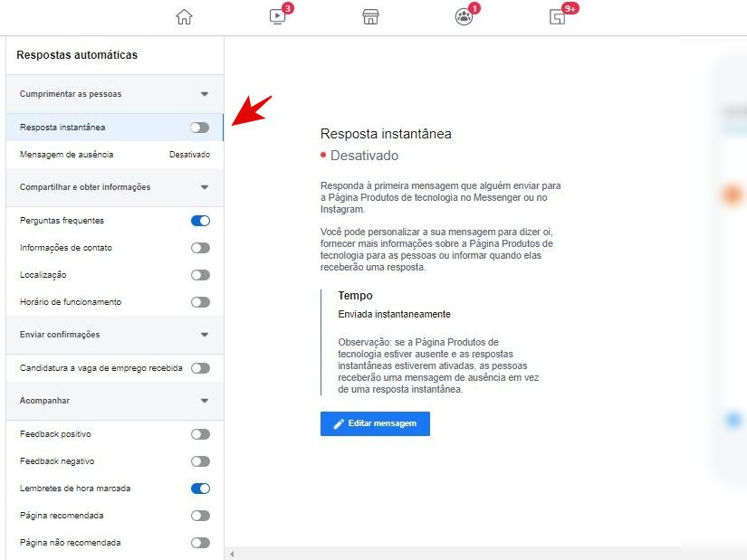
Task: Click the Desativado status under the heading
Action: coord(364,156)
